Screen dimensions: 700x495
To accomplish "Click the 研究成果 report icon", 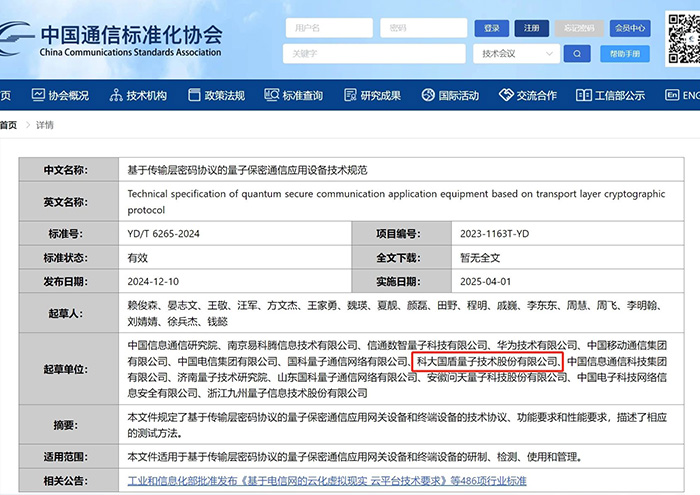I will tap(350, 95).
